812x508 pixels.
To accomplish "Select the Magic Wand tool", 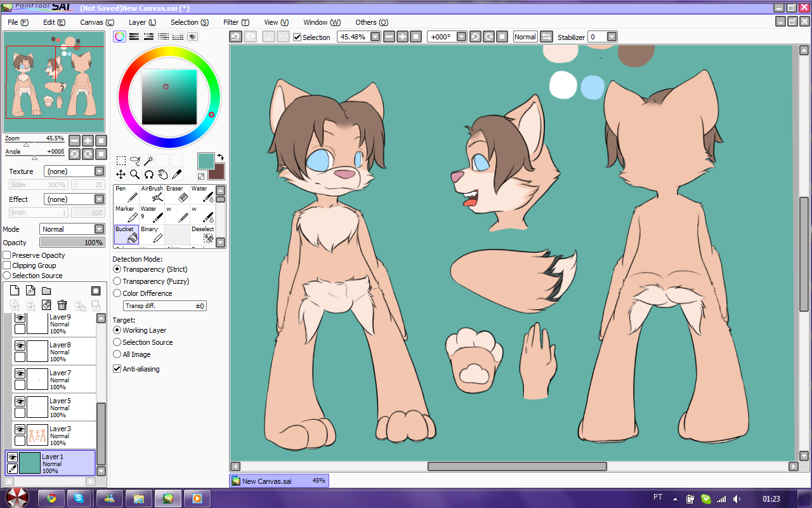I will coord(148,161).
